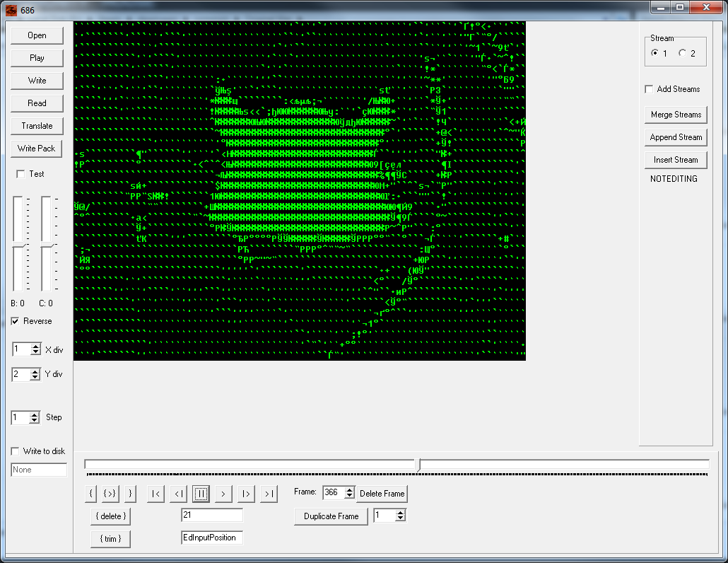The image size is (728, 563).
Task: Click the Open button
Action: [x=37, y=35]
